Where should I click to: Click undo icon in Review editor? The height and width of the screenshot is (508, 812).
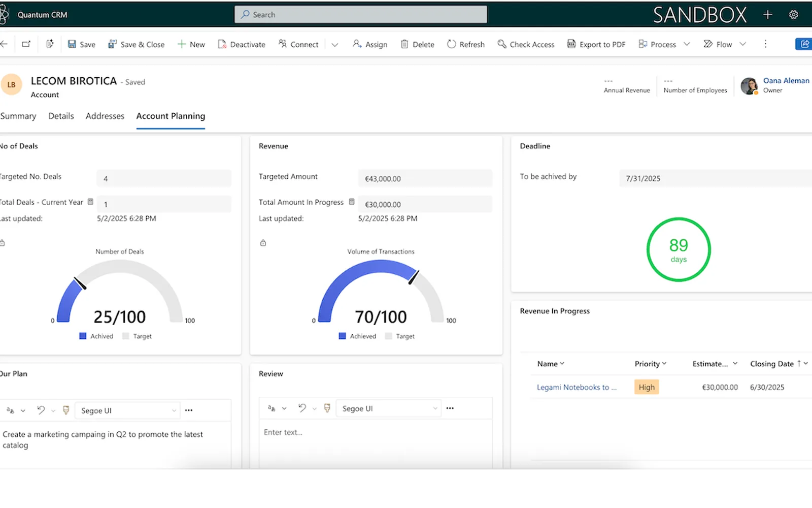302,408
